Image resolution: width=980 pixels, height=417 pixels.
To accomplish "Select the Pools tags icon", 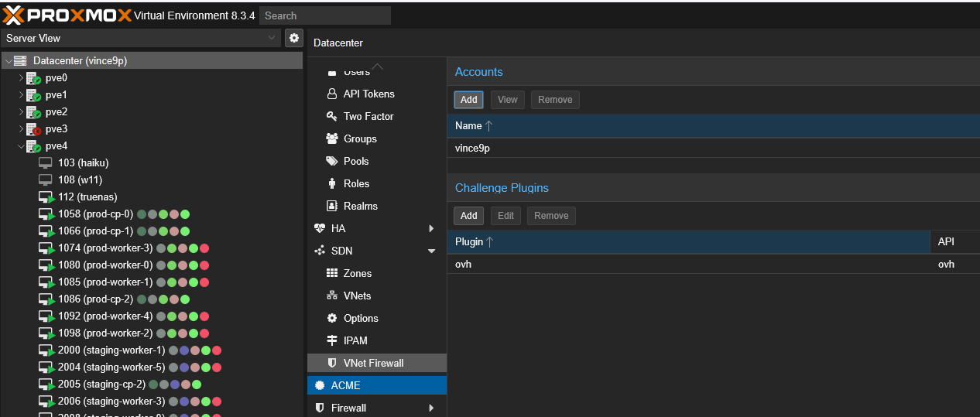I will (332, 161).
